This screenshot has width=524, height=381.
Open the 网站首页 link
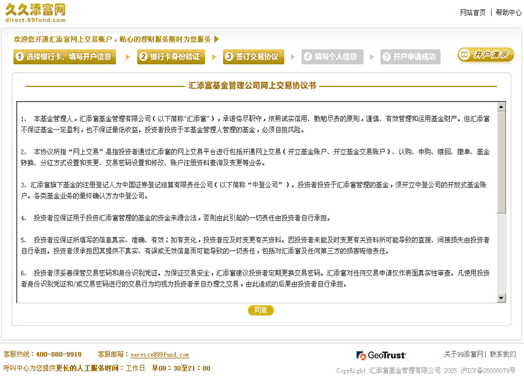(473, 13)
